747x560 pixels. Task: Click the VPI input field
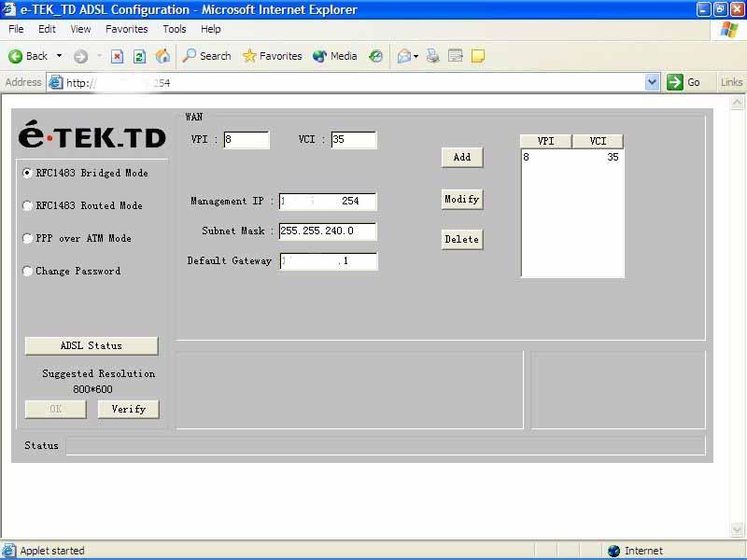[x=247, y=139]
